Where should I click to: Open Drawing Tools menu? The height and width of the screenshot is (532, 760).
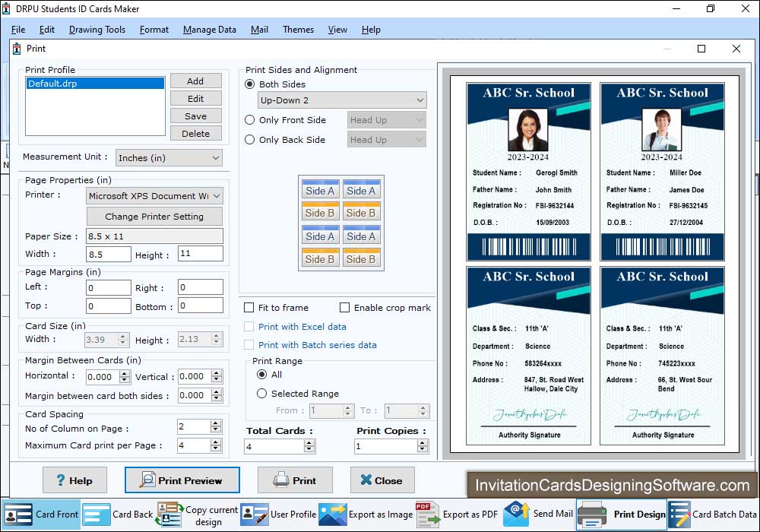coord(97,30)
